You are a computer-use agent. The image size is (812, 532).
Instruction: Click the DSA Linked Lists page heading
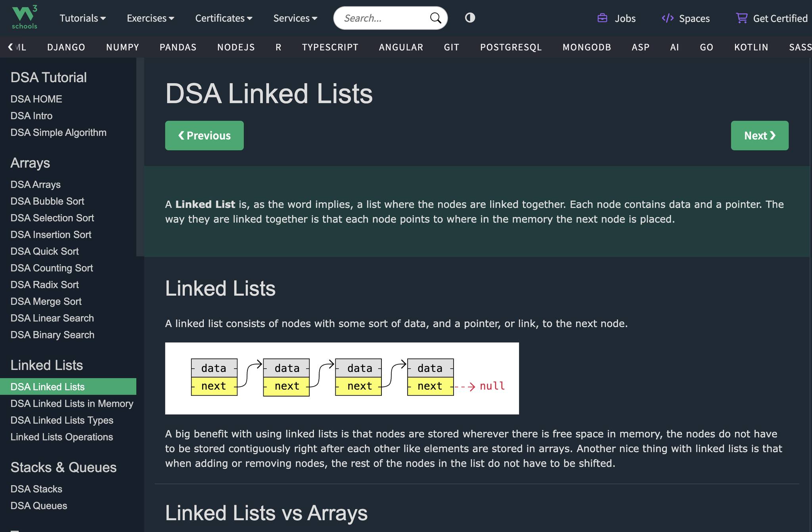tap(269, 93)
